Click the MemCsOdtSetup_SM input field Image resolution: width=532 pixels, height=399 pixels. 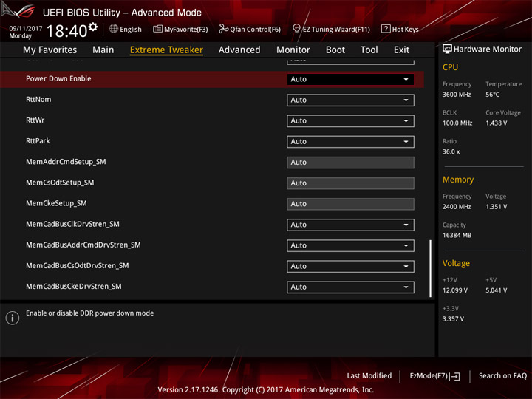point(350,183)
